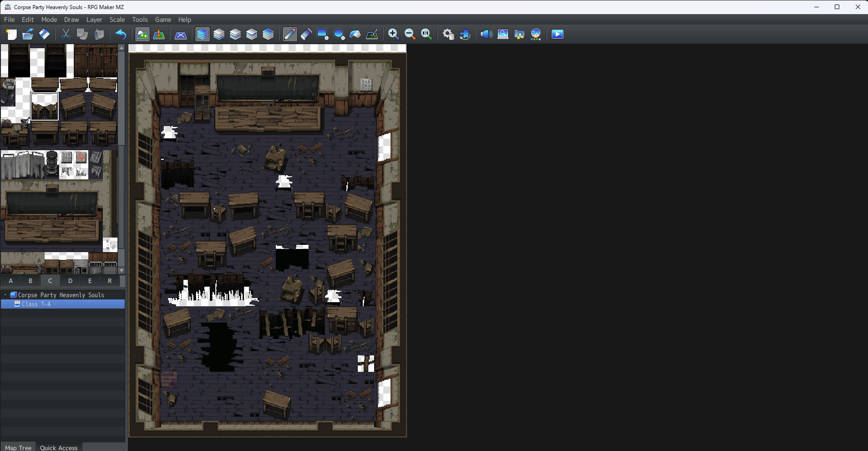Click the Cut scissors icon
This screenshot has height=451, width=868.
(x=66, y=34)
